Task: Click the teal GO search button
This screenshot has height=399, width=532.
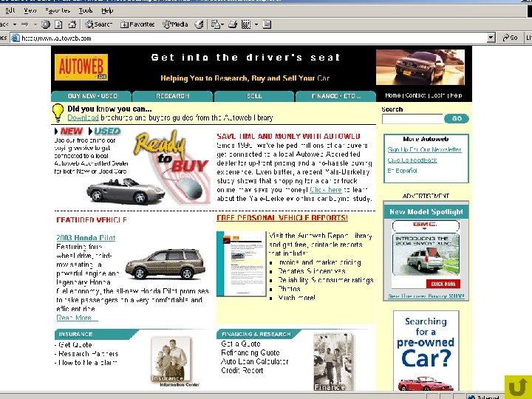Action: (457, 118)
